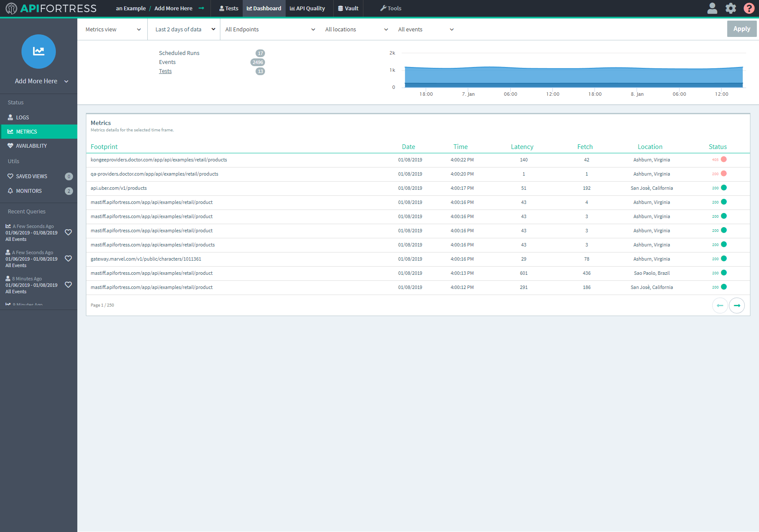This screenshot has height=532, width=759.
Task: Toggle the heart on the second recent query
Action: pyautogui.click(x=68, y=258)
